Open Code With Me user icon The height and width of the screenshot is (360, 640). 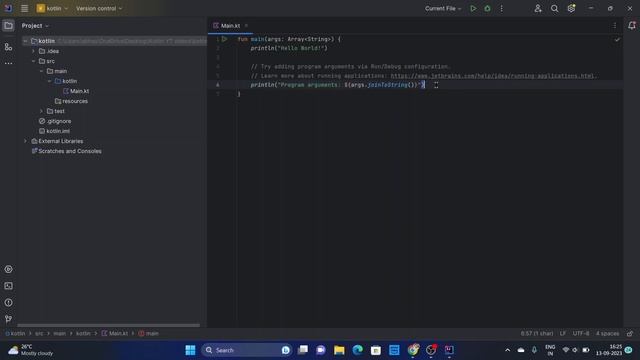[x=538, y=8]
